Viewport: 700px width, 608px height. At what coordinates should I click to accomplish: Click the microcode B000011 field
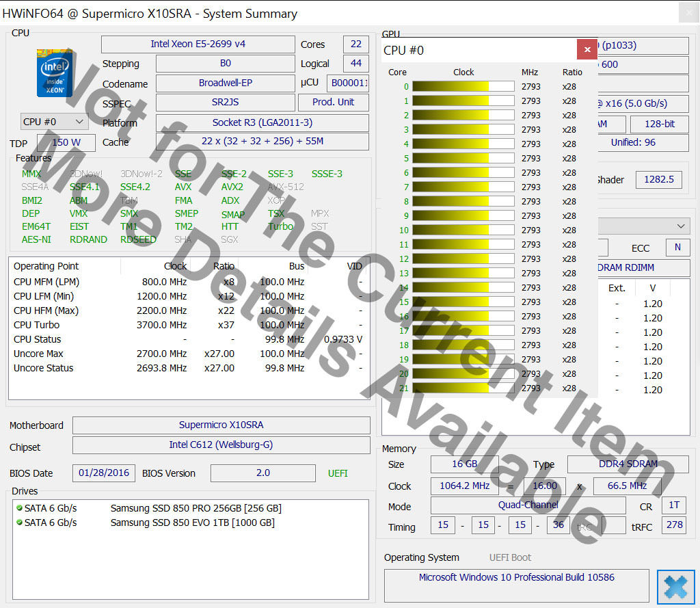348,83
